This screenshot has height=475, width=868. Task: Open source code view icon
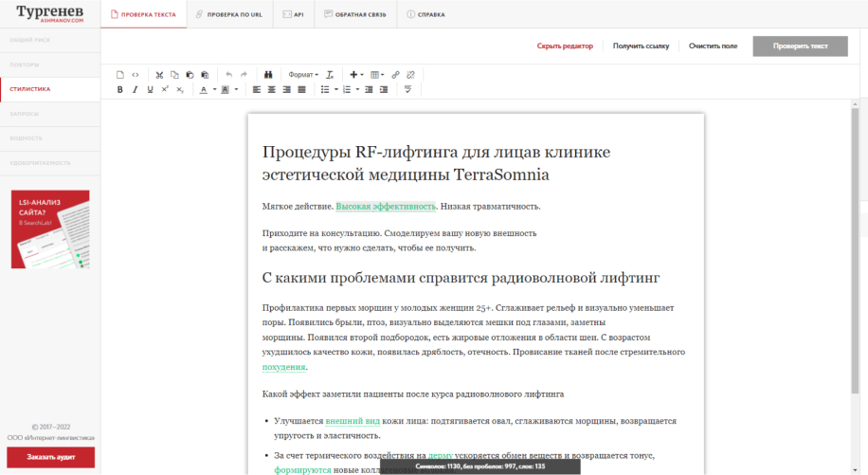(136, 75)
